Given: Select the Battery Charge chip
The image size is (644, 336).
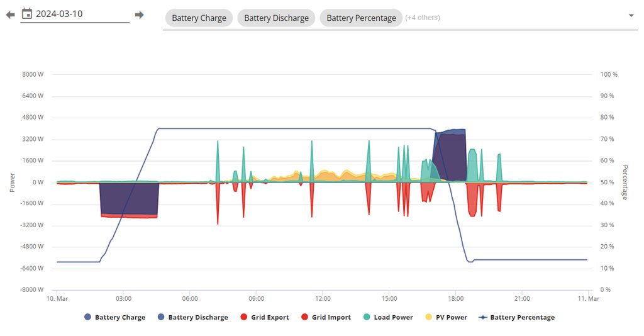Looking at the screenshot, I should point(199,18).
